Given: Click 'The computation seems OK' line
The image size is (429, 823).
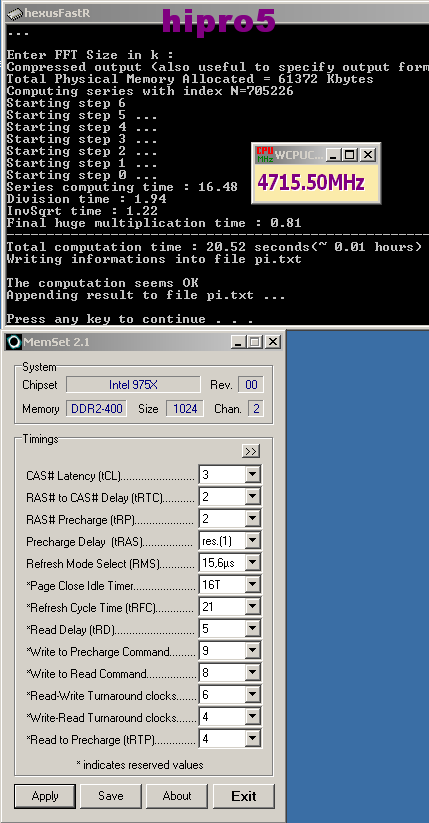Looking at the screenshot, I should coord(102,283).
